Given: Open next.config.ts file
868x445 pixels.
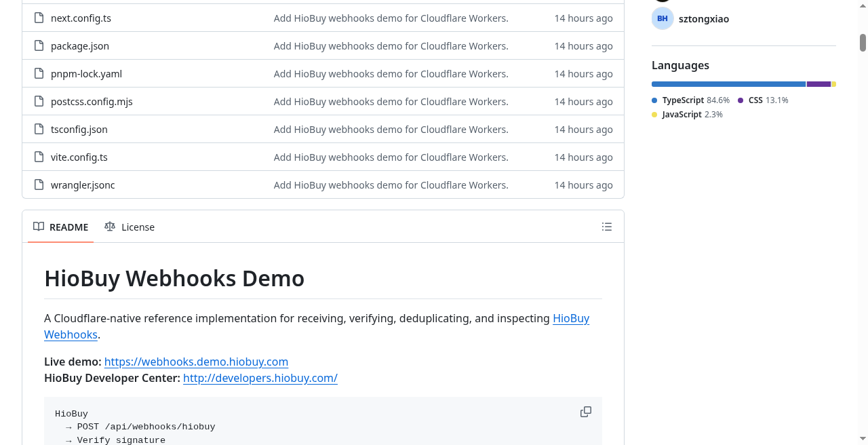Looking at the screenshot, I should [x=81, y=18].
